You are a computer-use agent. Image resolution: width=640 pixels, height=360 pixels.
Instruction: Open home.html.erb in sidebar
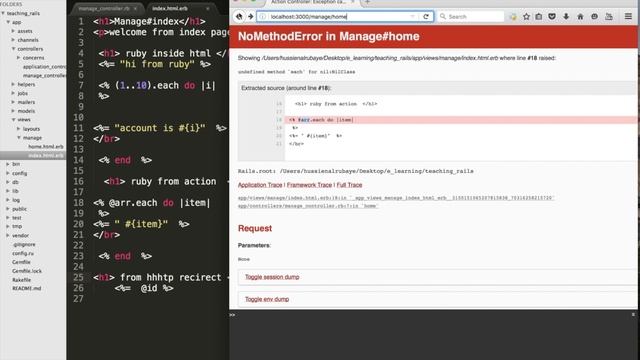click(46, 147)
